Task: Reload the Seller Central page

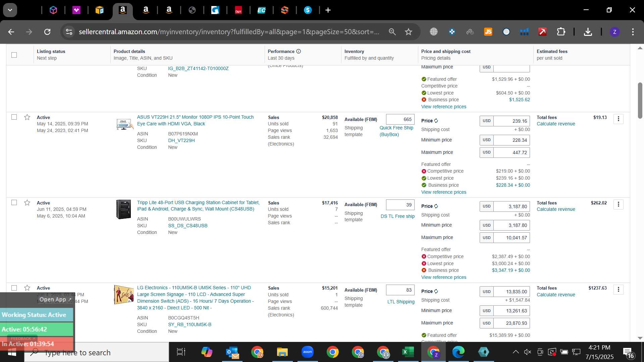Action: pyautogui.click(x=47, y=32)
